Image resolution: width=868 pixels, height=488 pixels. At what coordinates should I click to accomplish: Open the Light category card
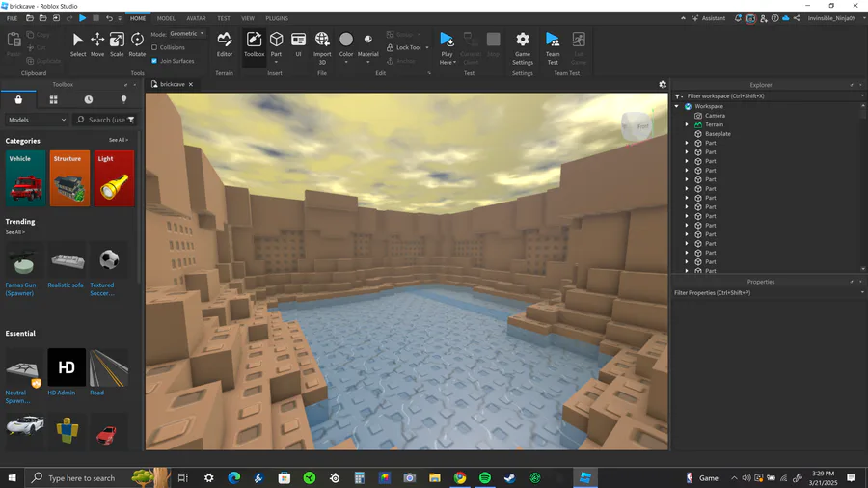[114, 178]
